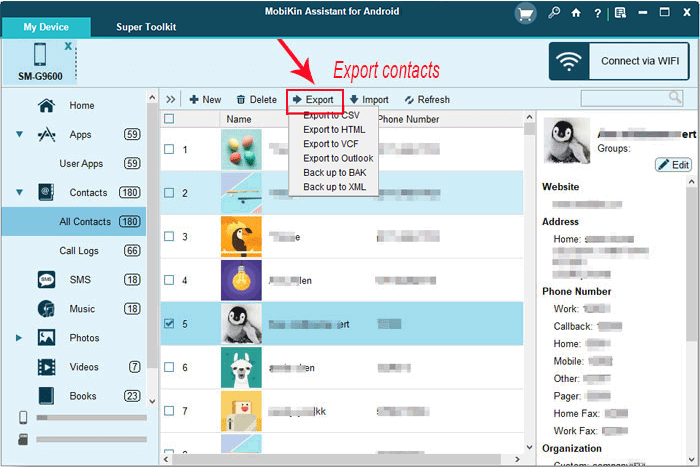Click the feedback list icon in title bar
This screenshot has width=700, height=467.
pos(620,13)
